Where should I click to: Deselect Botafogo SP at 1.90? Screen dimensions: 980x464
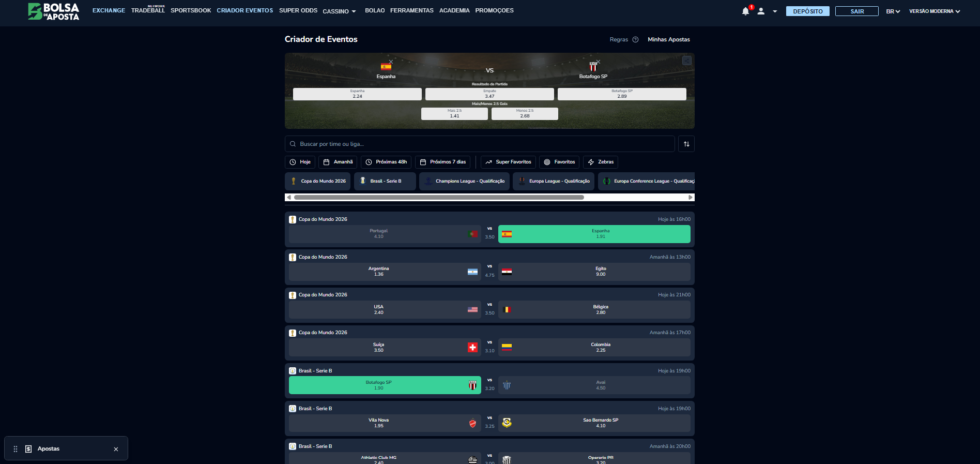pos(385,385)
